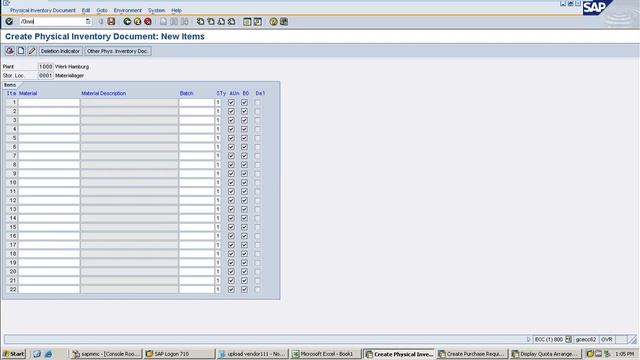Click the yellow Help icon
Image resolution: width=640 pixels, height=360 pixels.
tap(273, 22)
